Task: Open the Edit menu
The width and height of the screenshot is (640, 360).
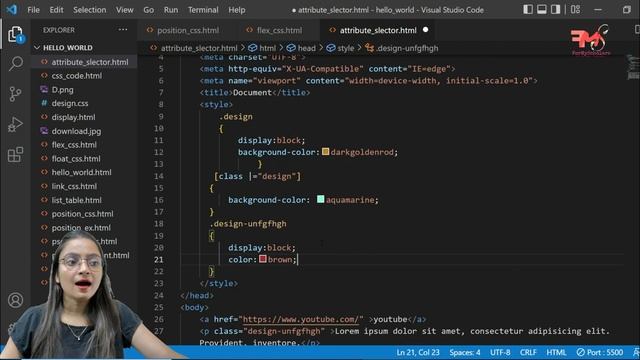Action: click(x=56, y=10)
